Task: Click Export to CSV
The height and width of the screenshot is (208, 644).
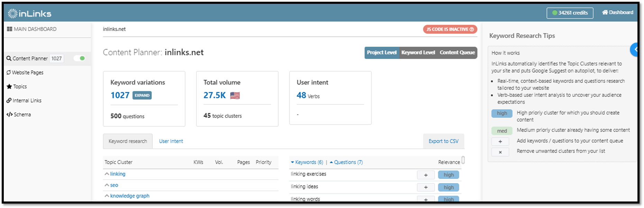Action: pyautogui.click(x=443, y=141)
